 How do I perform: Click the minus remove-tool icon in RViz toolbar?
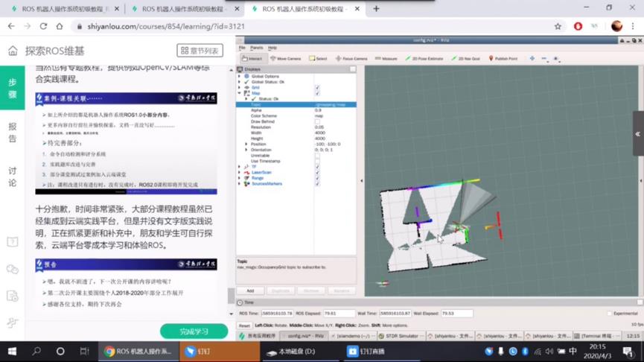(x=543, y=58)
